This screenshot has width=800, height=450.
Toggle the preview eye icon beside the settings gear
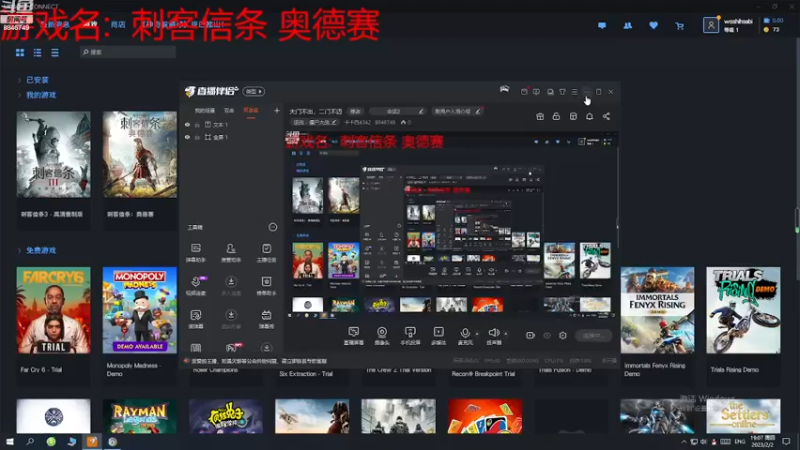(547, 335)
